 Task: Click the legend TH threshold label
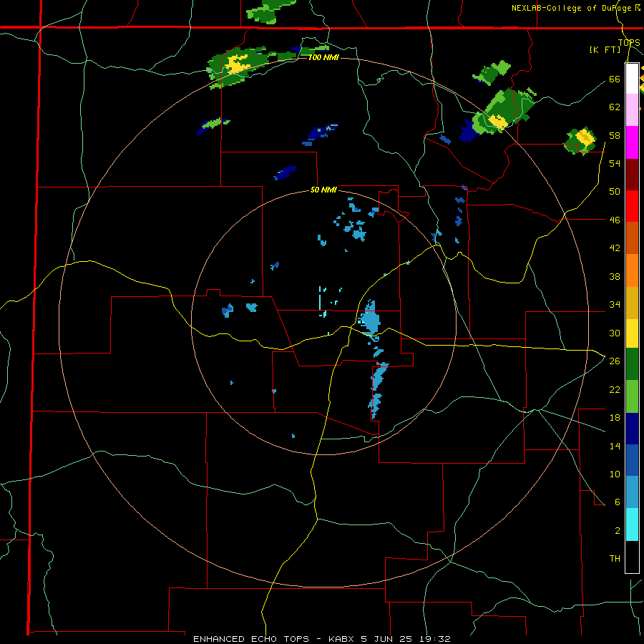(x=615, y=559)
